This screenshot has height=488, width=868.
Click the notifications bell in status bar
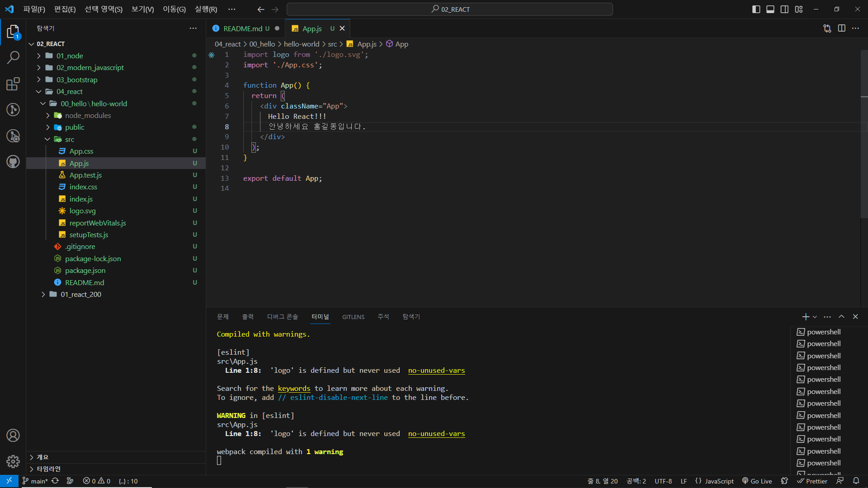point(856,481)
